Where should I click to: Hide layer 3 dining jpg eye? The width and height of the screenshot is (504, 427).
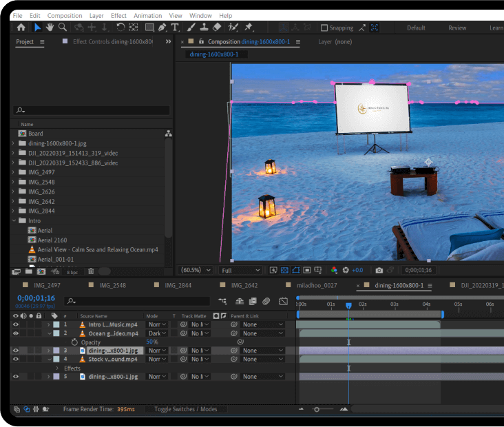tap(15, 351)
